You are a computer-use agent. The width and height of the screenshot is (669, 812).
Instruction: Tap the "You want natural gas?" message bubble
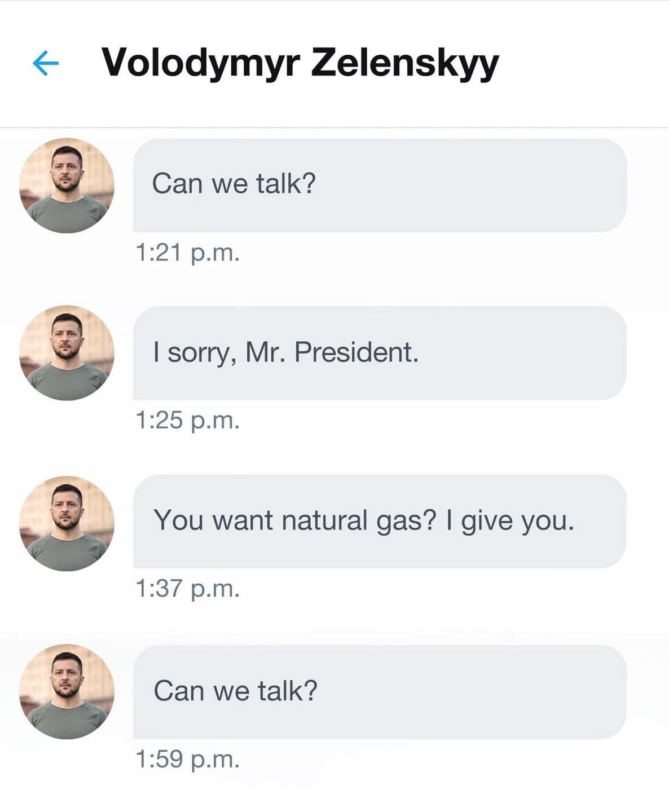click(x=380, y=521)
